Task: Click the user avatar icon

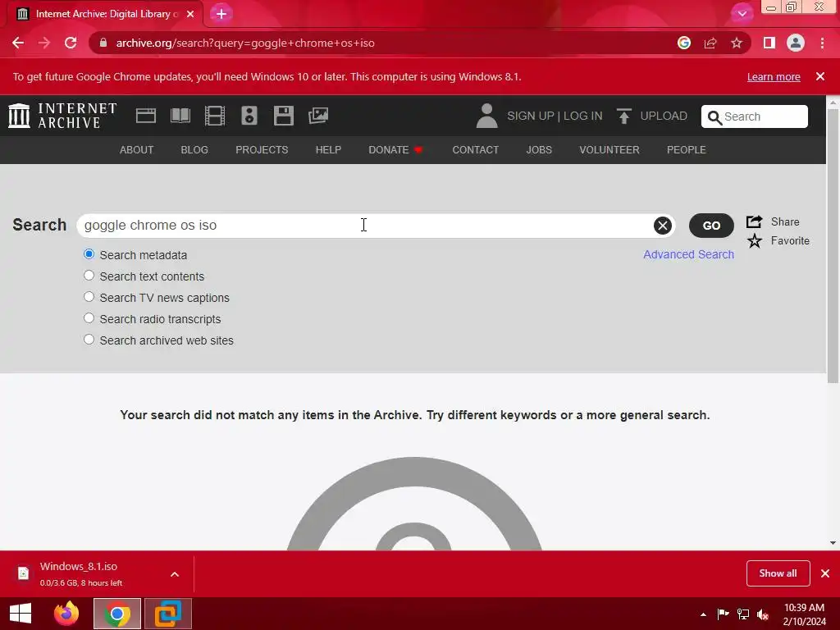Action: (486, 116)
